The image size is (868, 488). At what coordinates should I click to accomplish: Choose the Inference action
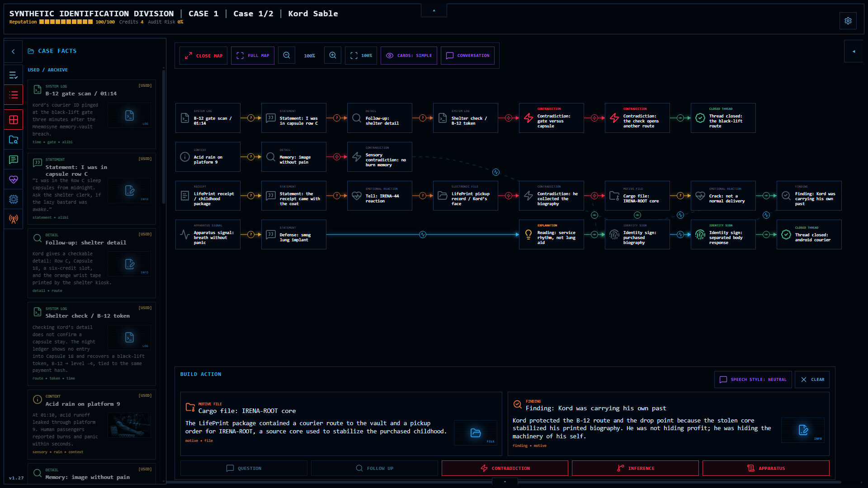click(635, 468)
